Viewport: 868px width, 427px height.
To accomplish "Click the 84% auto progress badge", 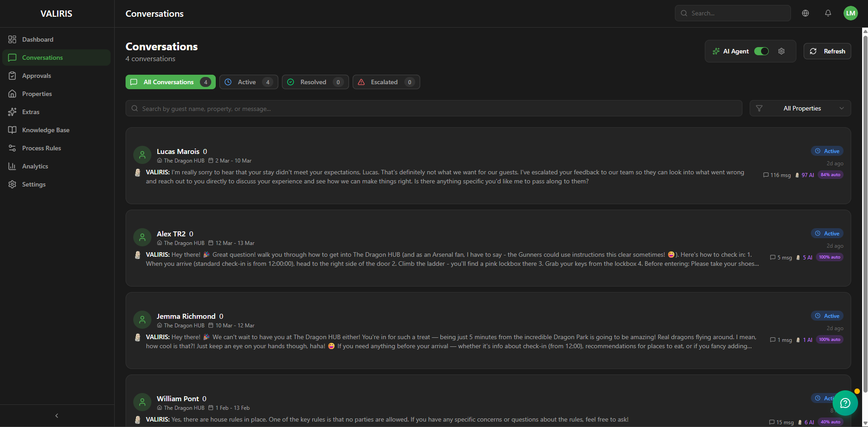I will click(830, 175).
